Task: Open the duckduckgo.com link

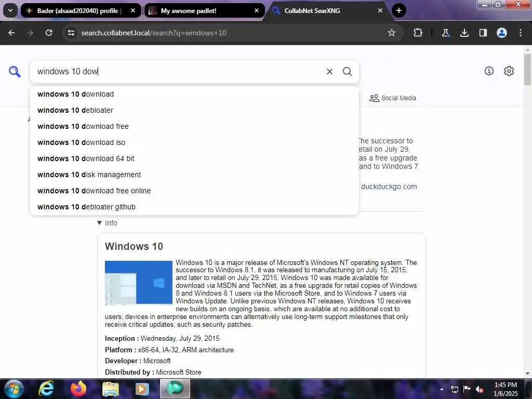Action: pyautogui.click(x=389, y=187)
